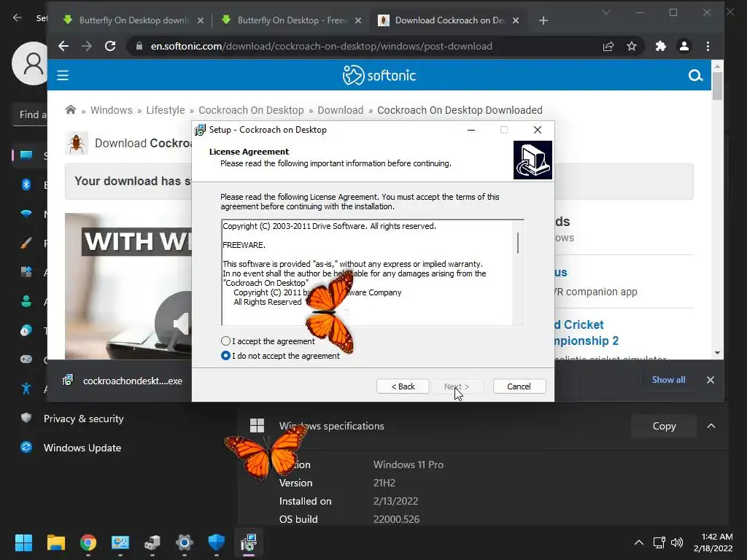The width and height of the screenshot is (747, 560).
Task: Click the setup installer image in dialog
Action: pyautogui.click(x=533, y=160)
